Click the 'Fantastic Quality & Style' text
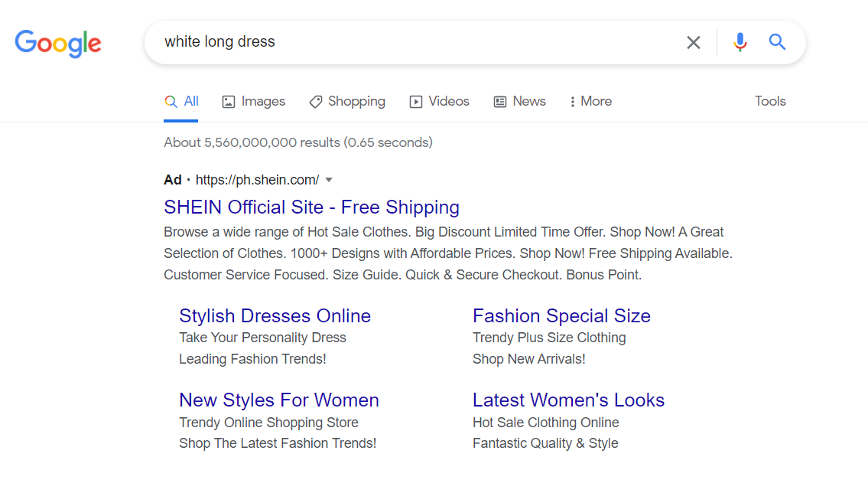 click(545, 443)
